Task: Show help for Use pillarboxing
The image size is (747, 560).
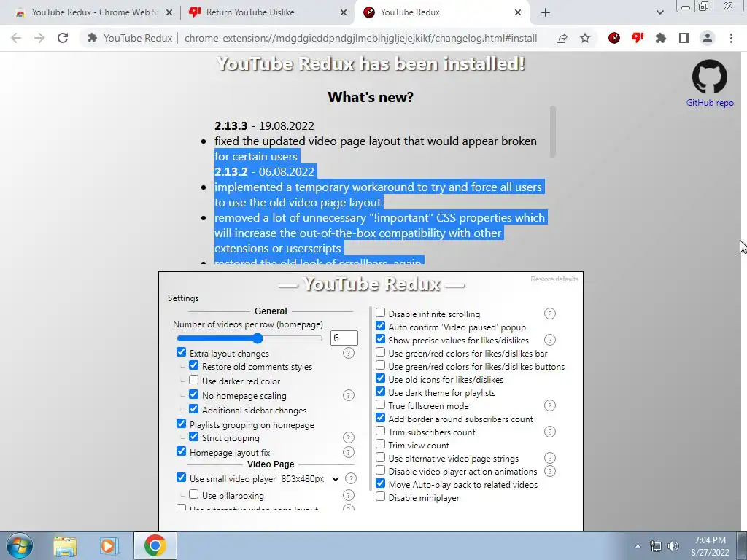Action: click(349, 495)
